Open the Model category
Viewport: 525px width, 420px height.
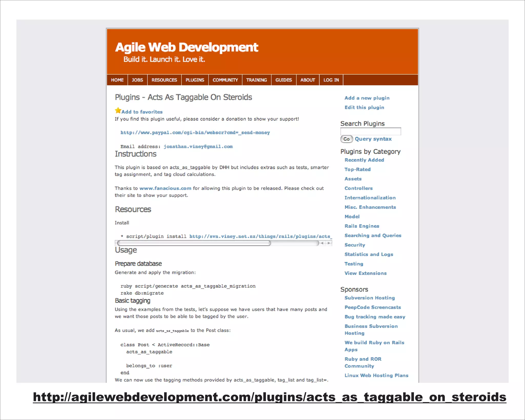(x=352, y=217)
